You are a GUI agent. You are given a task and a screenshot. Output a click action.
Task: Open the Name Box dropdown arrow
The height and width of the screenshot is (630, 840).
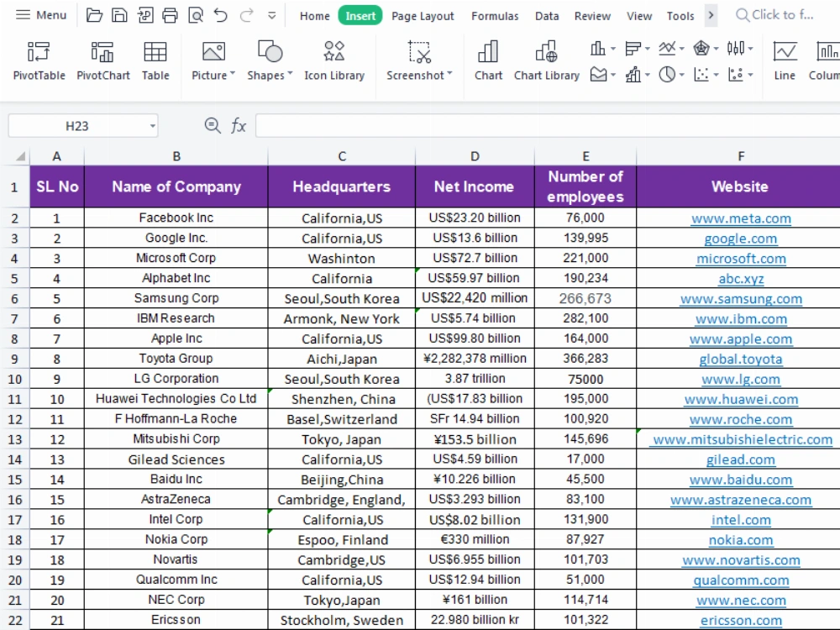[x=153, y=127]
